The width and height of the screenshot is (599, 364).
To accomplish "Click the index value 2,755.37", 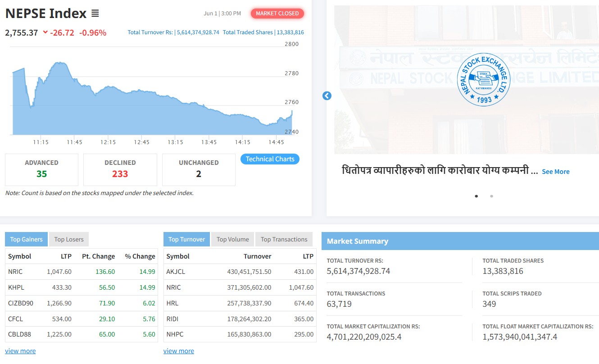I will click(x=22, y=32).
